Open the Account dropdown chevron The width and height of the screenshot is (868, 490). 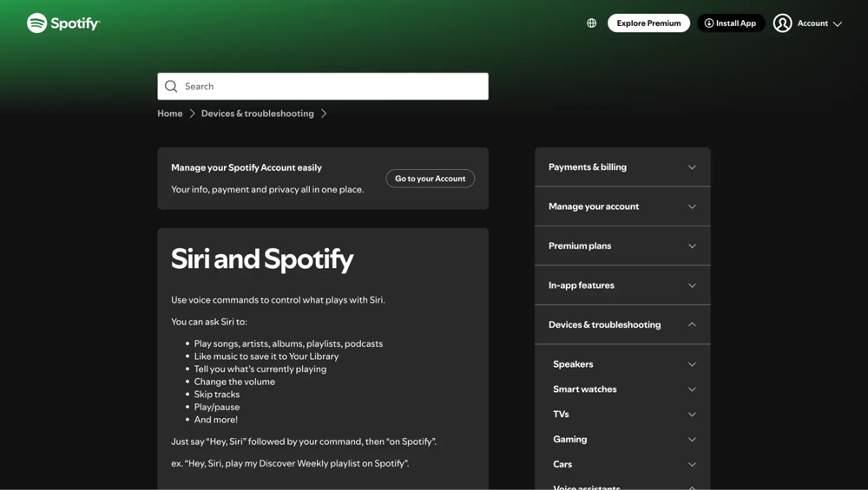click(838, 24)
